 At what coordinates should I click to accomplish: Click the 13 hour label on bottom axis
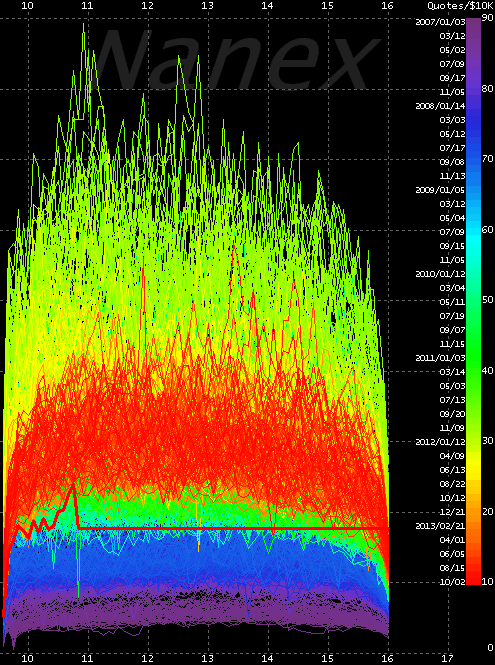(x=207, y=658)
